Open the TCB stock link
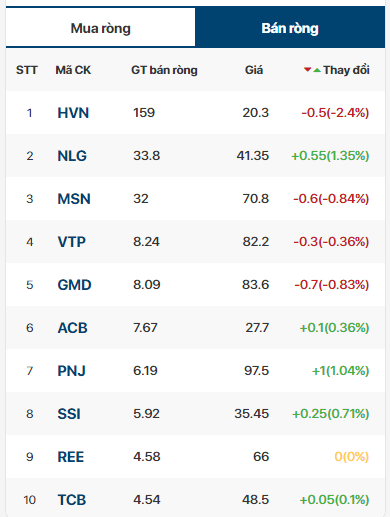Screen dimensions: 390x517 [72, 500]
